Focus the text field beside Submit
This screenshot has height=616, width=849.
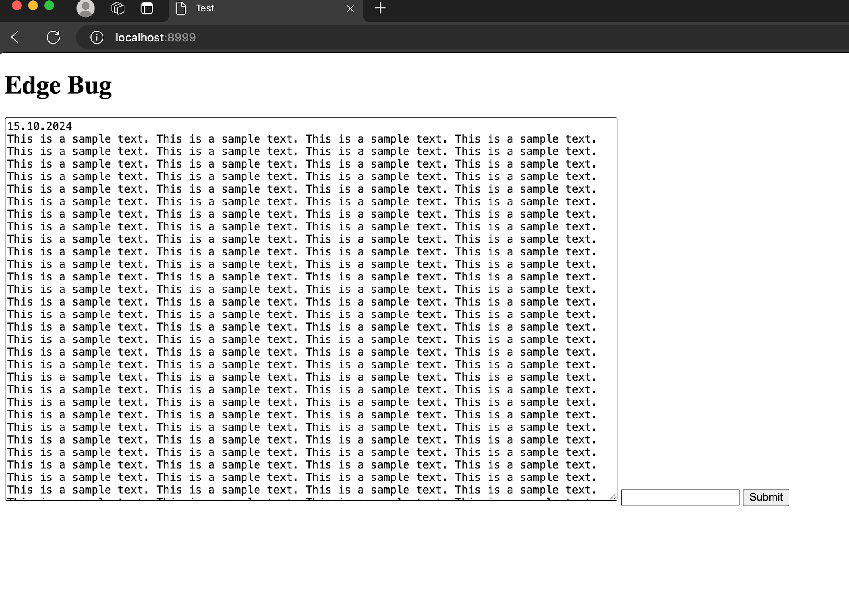click(x=679, y=497)
